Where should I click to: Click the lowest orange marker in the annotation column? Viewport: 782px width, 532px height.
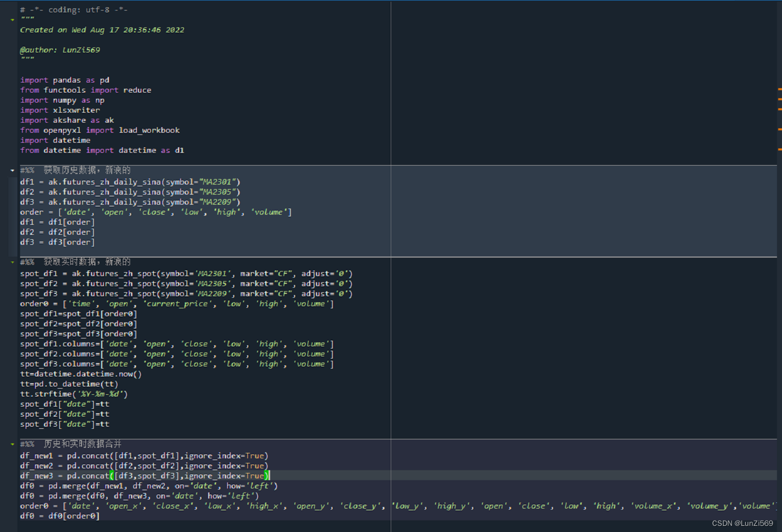[778, 148]
